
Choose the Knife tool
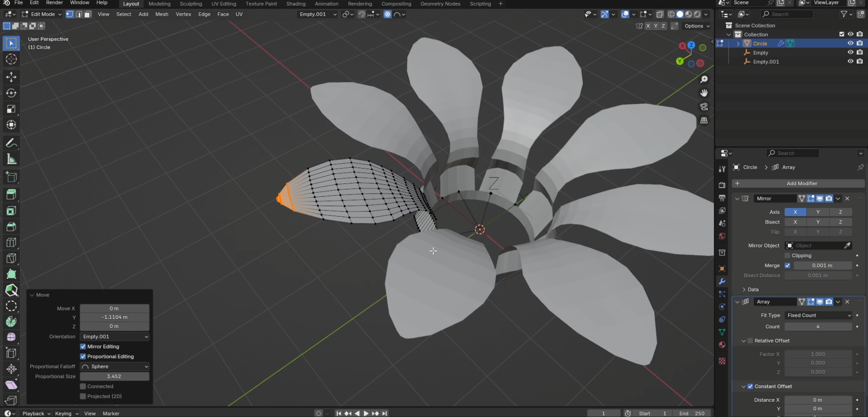pos(11,258)
